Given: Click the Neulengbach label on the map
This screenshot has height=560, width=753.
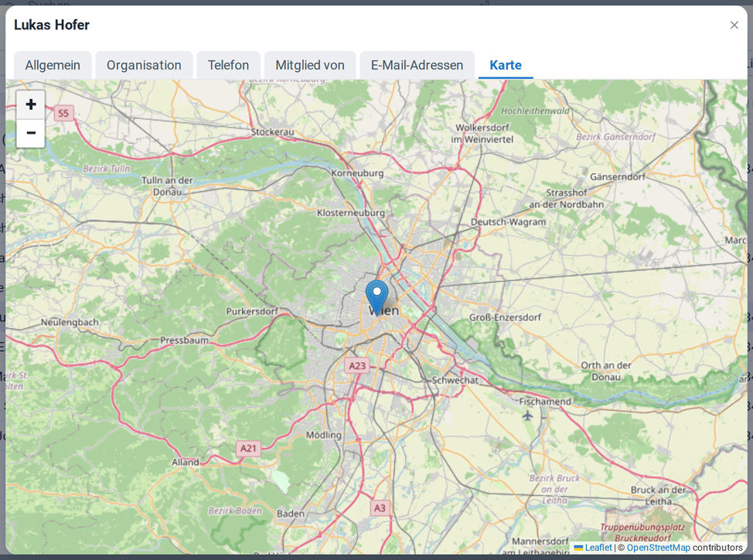Looking at the screenshot, I should tap(70, 322).
